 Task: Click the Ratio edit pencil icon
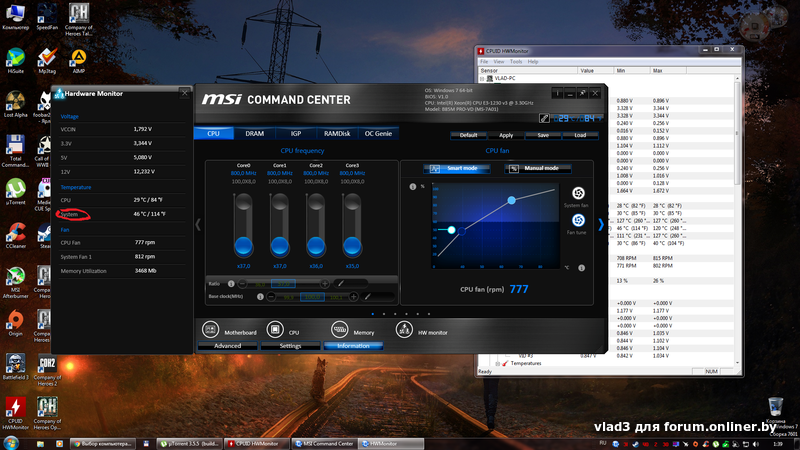[340, 283]
